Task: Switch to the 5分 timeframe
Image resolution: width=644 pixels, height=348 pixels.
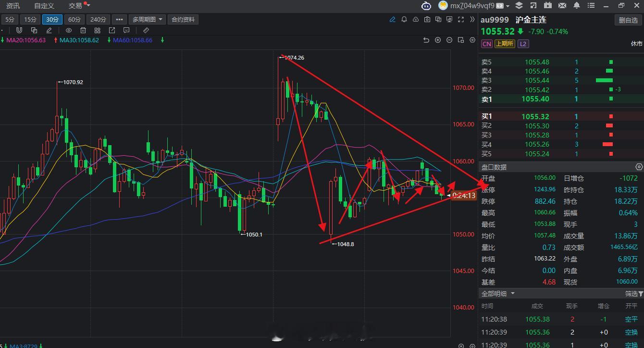Action: click(10, 20)
